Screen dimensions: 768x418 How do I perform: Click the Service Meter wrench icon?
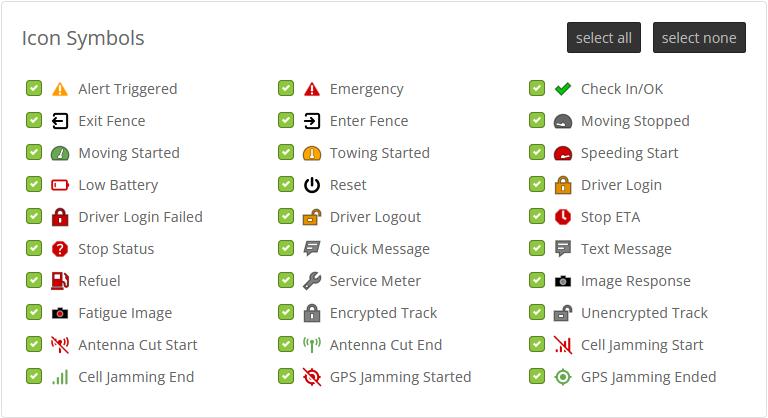(x=312, y=281)
